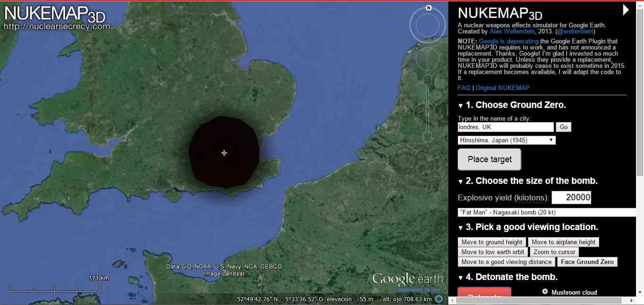Click the NUKEMAP3D title in the side panel

(x=500, y=13)
